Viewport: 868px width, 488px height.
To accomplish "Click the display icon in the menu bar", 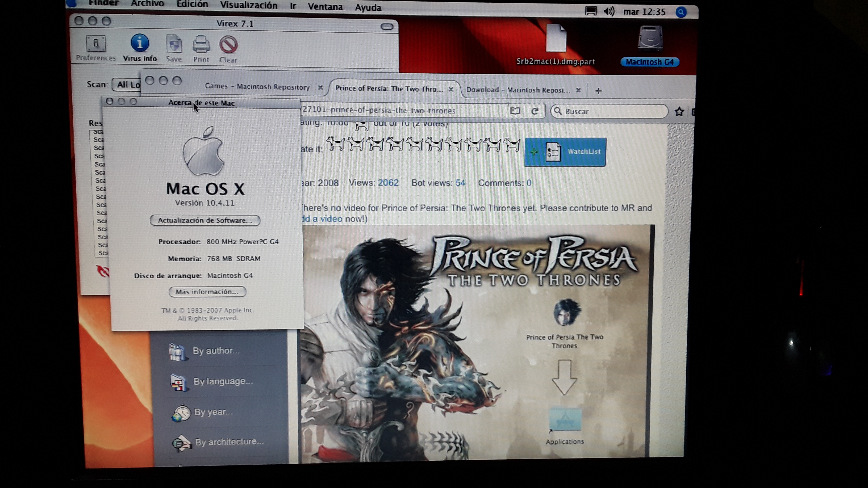I will tap(591, 11).
